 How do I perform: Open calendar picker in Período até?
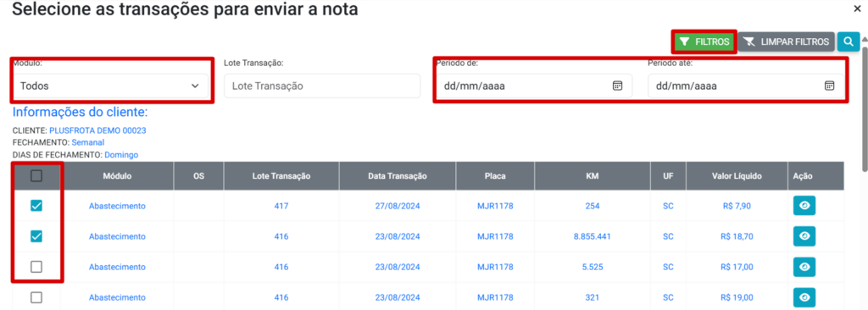point(829,86)
